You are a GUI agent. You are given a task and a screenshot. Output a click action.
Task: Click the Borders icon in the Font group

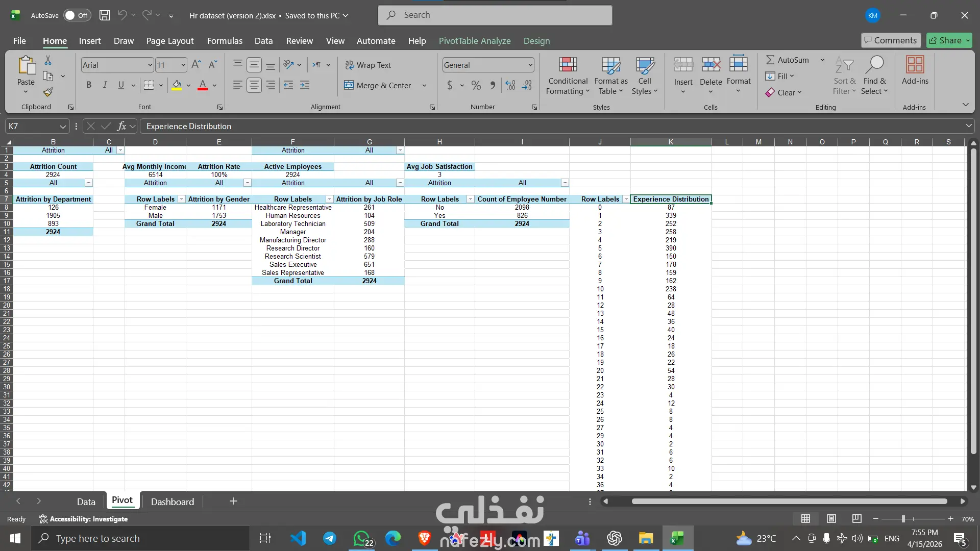(149, 85)
